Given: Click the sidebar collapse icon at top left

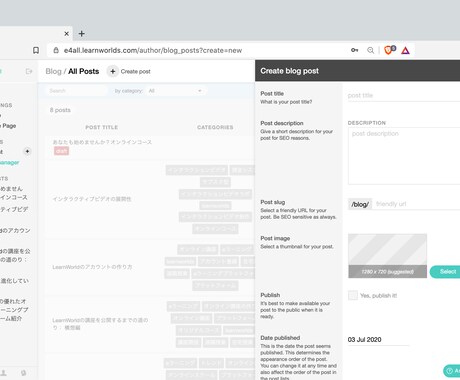Looking at the screenshot, I should [29, 71].
